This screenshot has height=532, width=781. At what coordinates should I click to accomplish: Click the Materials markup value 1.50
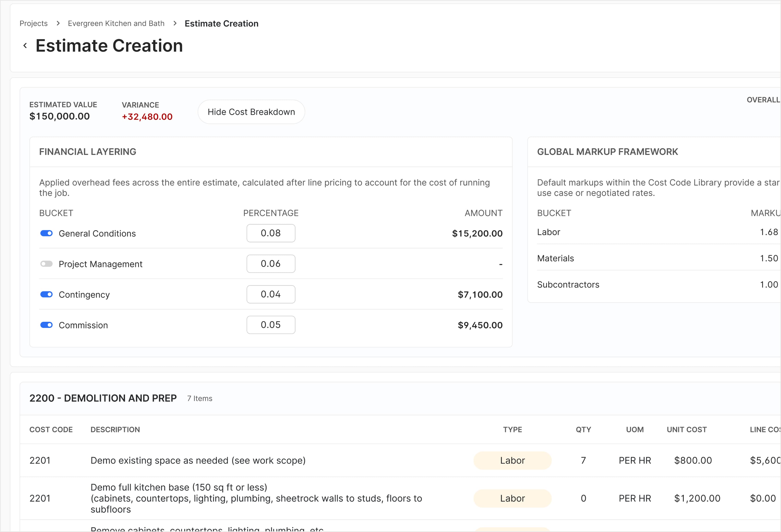[x=769, y=258]
